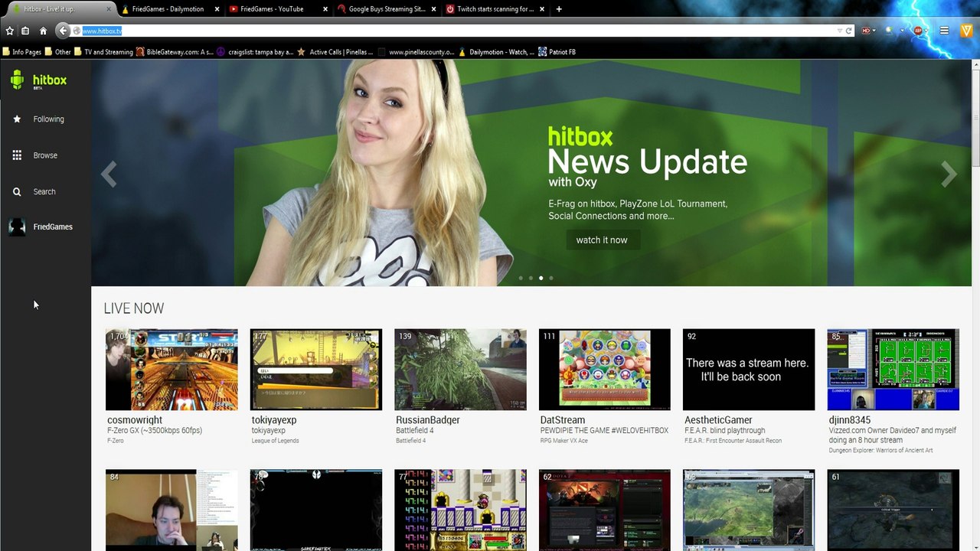Viewport: 980px width, 551px height.
Task: Select the third carousel dot indicator
Action: coord(541,278)
